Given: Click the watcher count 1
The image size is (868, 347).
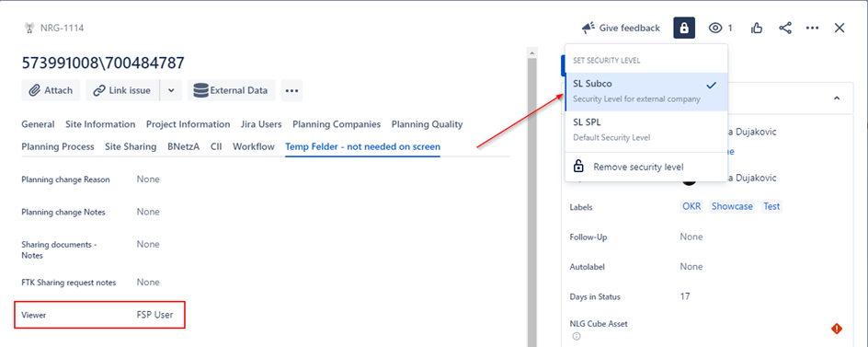Looking at the screenshot, I should pos(730,28).
